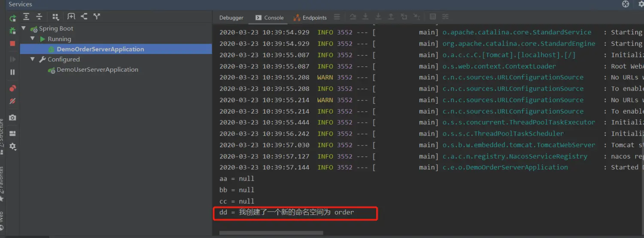Viewport: 644px width, 238px height.
Task: Toggle Mute Breakpoints icon
Action: pyautogui.click(x=12, y=101)
